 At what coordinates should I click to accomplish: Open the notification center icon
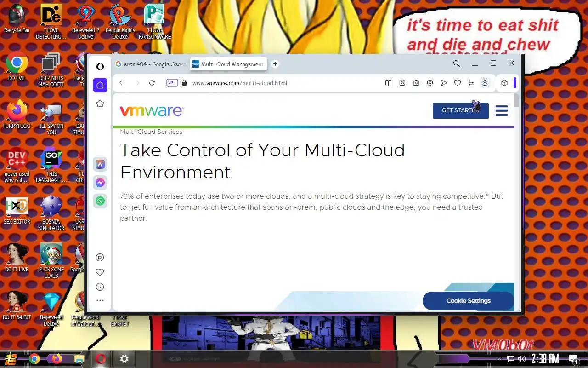[x=573, y=359]
